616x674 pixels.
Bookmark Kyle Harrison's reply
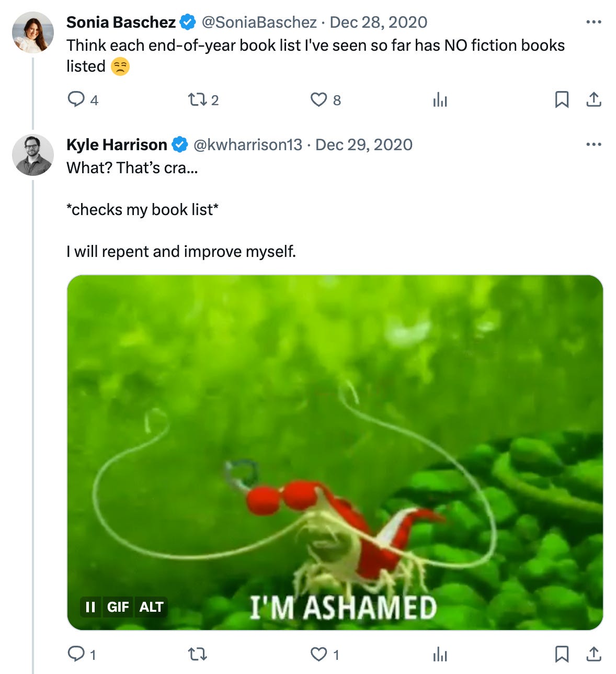562,654
